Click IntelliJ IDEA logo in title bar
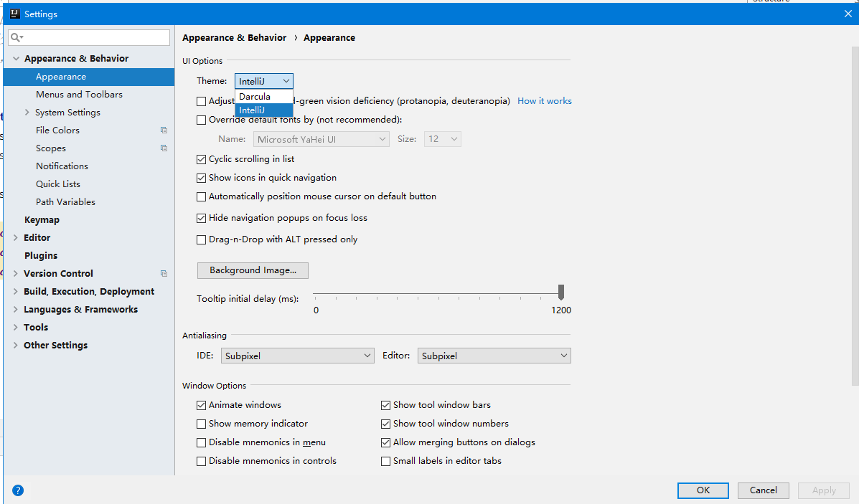 click(15, 14)
